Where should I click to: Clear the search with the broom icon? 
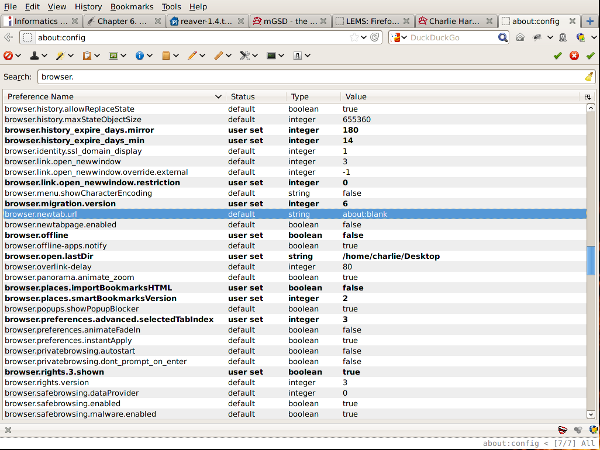589,77
